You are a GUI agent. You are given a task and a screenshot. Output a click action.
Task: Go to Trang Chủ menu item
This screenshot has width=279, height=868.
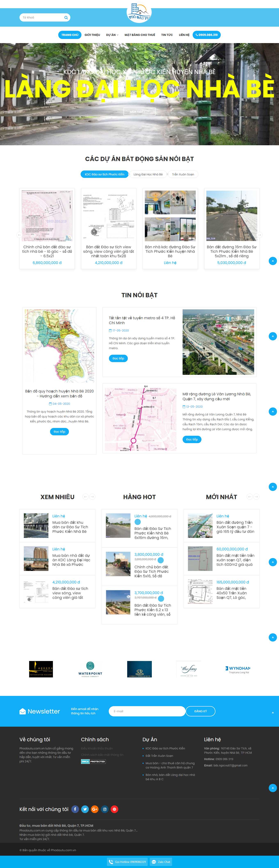[x=70, y=35]
